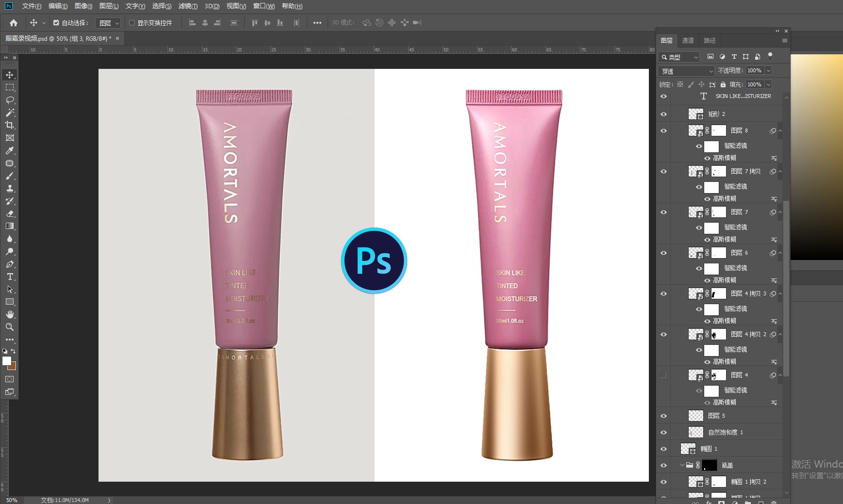The width and height of the screenshot is (843, 504).
Task: Open the auto-select 图层 dropdown
Action: pos(108,23)
